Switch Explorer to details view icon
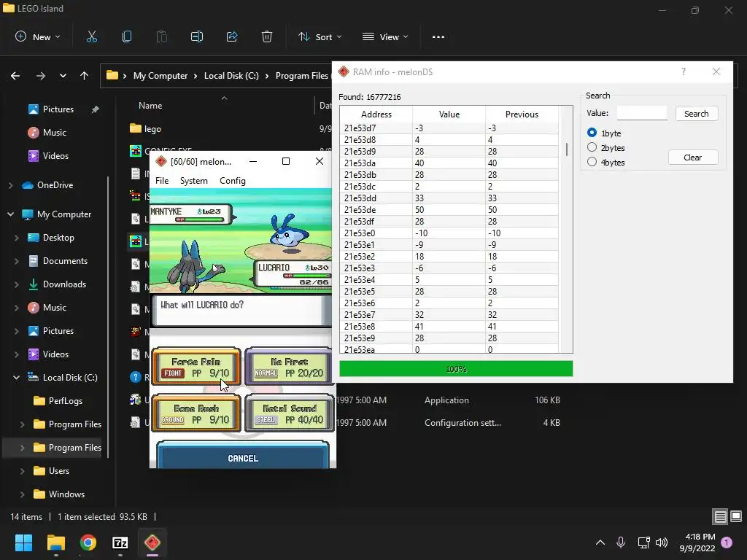This screenshot has height=560, width=747. [720, 516]
